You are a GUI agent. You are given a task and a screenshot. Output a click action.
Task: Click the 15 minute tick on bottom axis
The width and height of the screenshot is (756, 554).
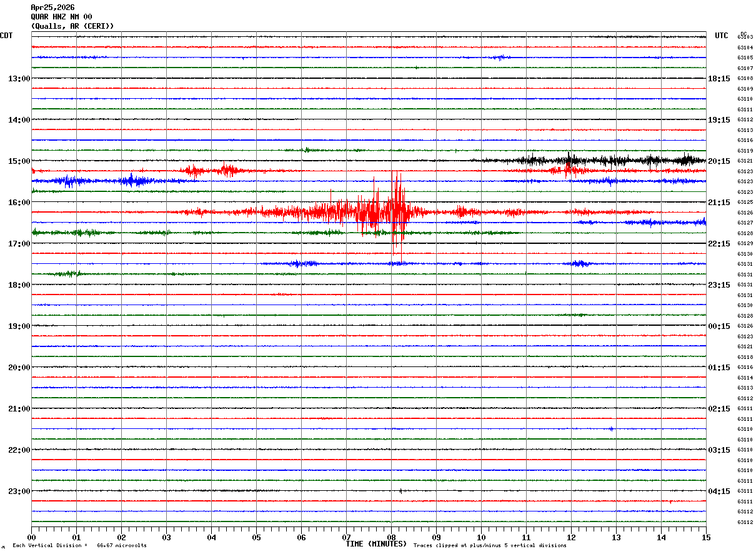tap(705, 537)
